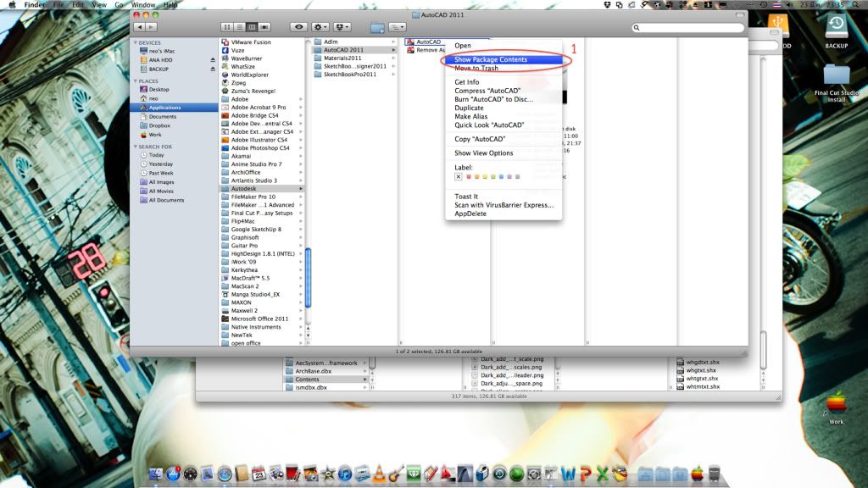This screenshot has height=488, width=868.
Task: Click the Finder search field
Action: [x=688, y=28]
